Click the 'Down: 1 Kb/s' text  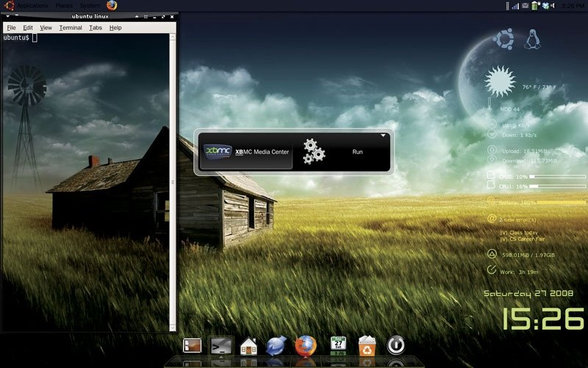tap(520, 135)
